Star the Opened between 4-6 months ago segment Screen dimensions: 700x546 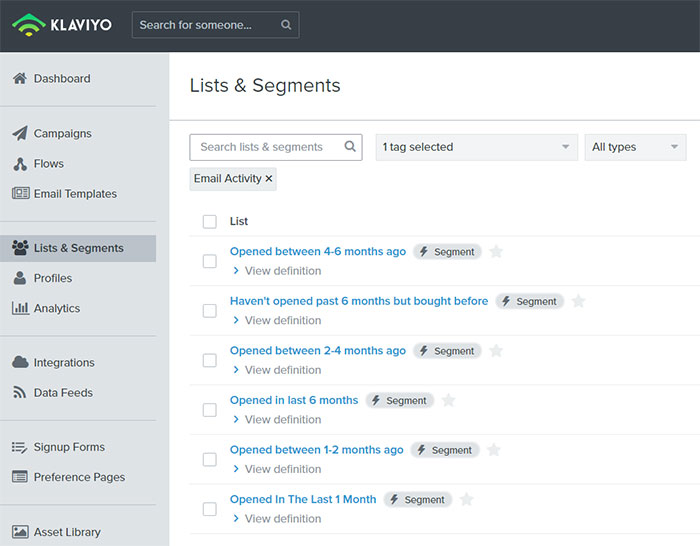click(496, 252)
